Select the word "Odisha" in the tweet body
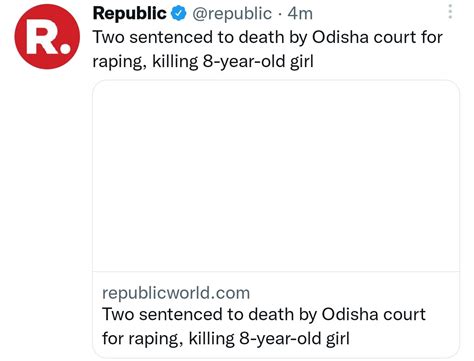The image size is (474, 361). (341, 37)
